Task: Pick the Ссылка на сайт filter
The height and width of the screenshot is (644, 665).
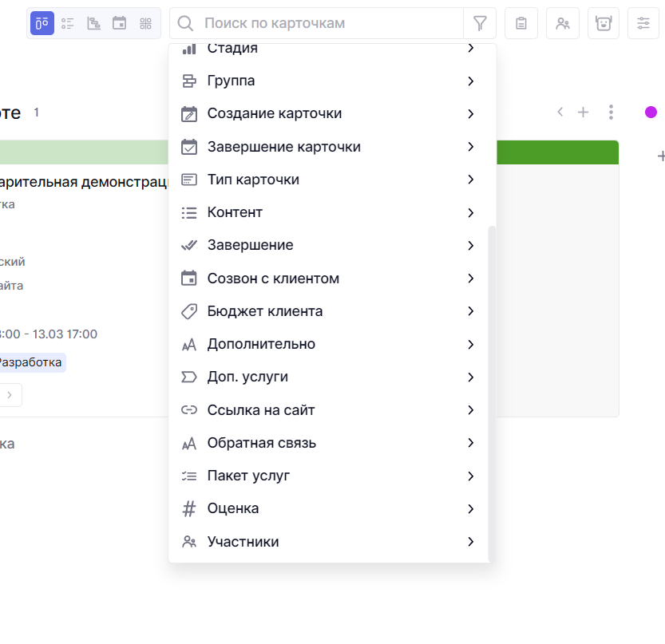Action: click(x=261, y=410)
